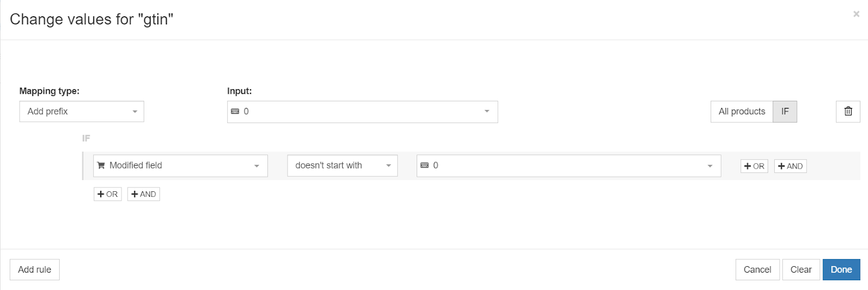
Task: Delete the rule with the trash icon
Action: point(848,112)
